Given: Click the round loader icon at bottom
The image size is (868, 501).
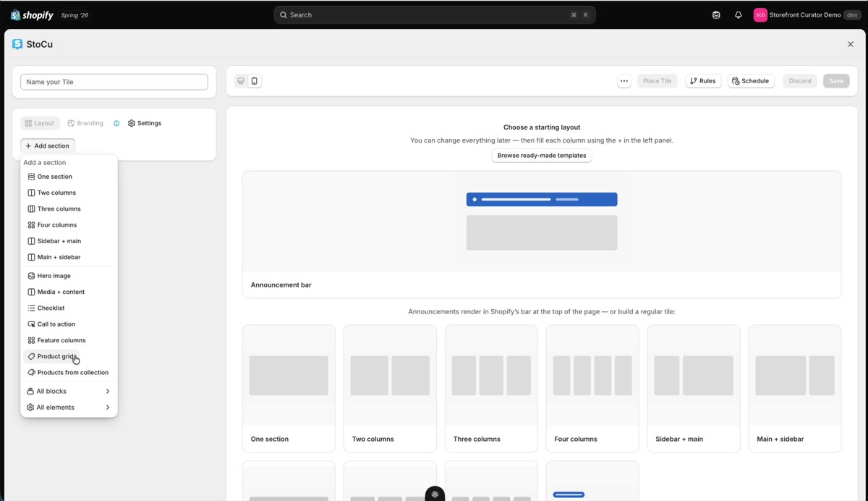Looking at the screenshot, I should (x=435, y=494).
